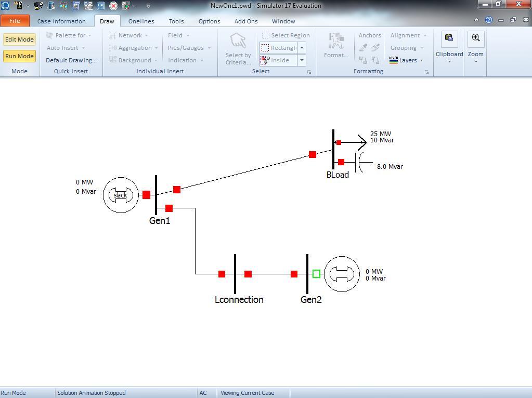Click the send to back icon
532x398 pixels.
(x=363, y=60)
